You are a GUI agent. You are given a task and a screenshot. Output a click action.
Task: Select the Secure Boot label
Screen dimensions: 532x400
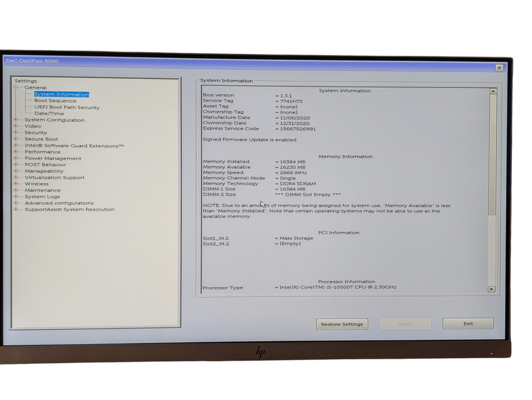pos(41,139)
